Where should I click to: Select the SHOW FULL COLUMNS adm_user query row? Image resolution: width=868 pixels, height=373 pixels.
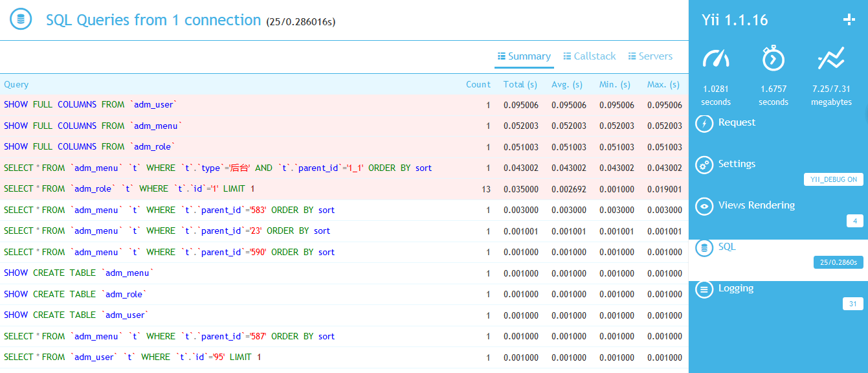pos(91,105)
